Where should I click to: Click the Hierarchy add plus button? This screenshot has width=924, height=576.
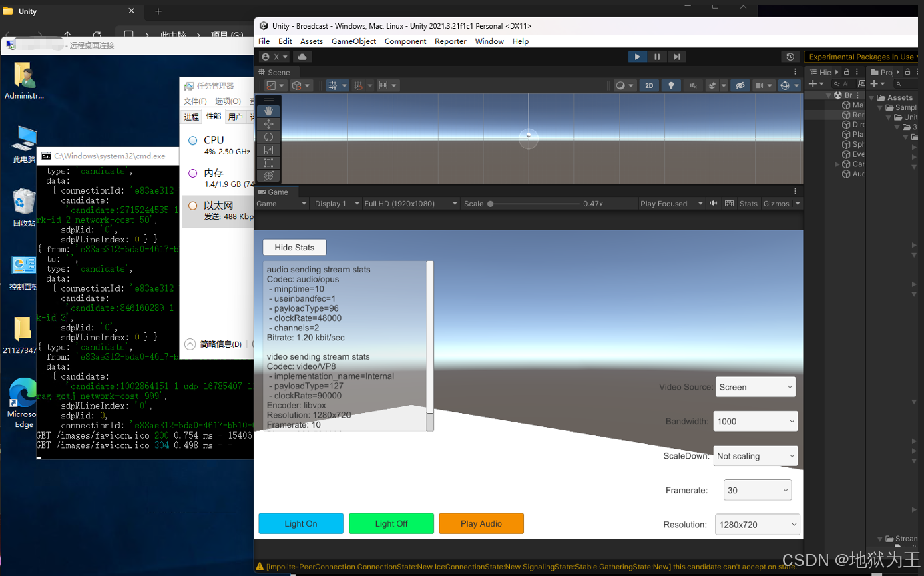[816, 84]
